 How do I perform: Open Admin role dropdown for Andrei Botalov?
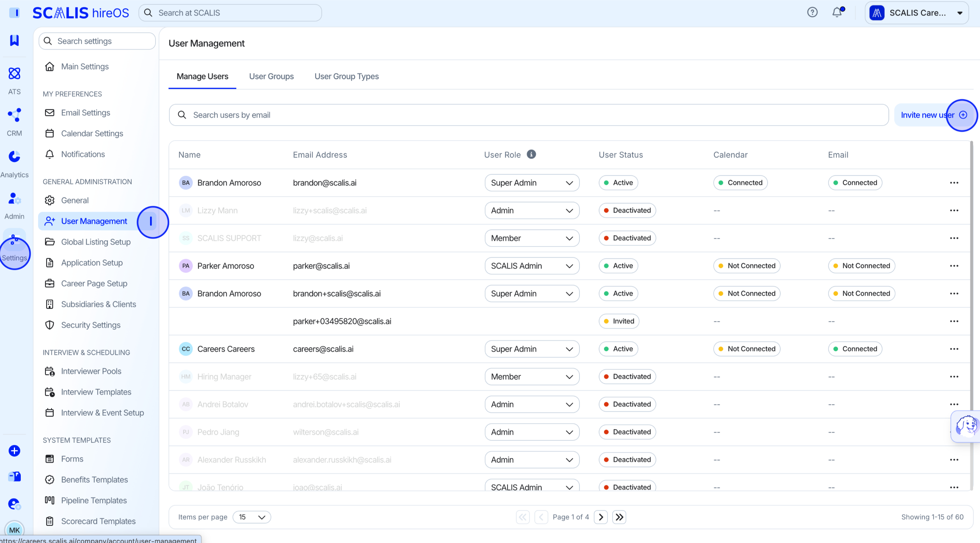coord(532,404)
